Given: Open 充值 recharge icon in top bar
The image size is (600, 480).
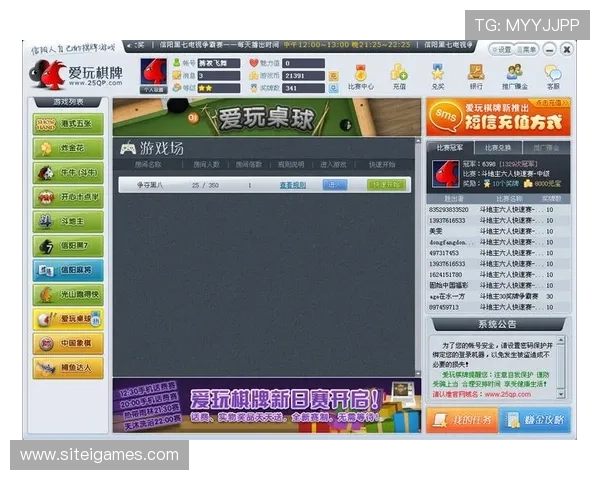Looking at the screenshot, I should point(399,77).
